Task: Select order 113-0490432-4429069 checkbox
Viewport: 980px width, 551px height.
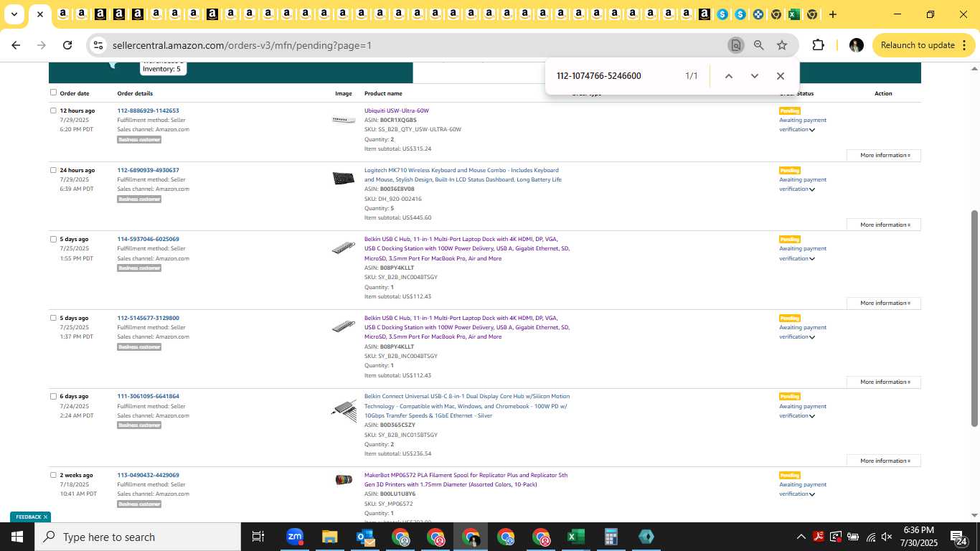Action: (x=53, y=475)
